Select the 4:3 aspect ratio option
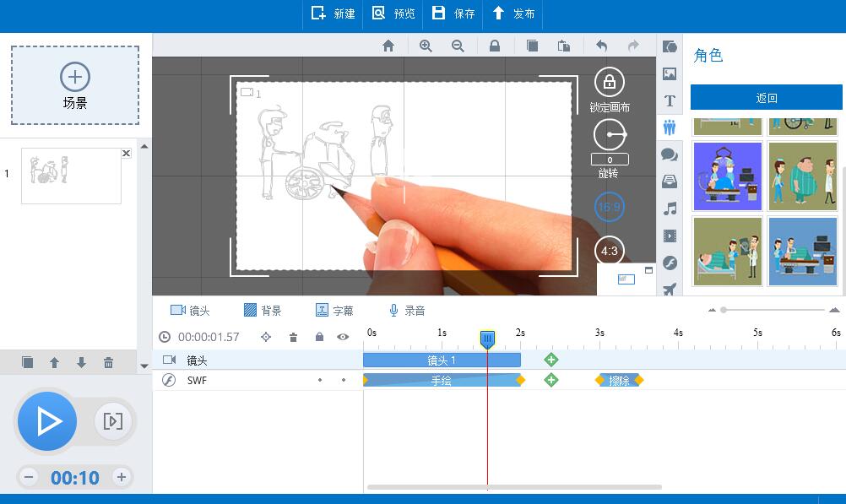 610,251
